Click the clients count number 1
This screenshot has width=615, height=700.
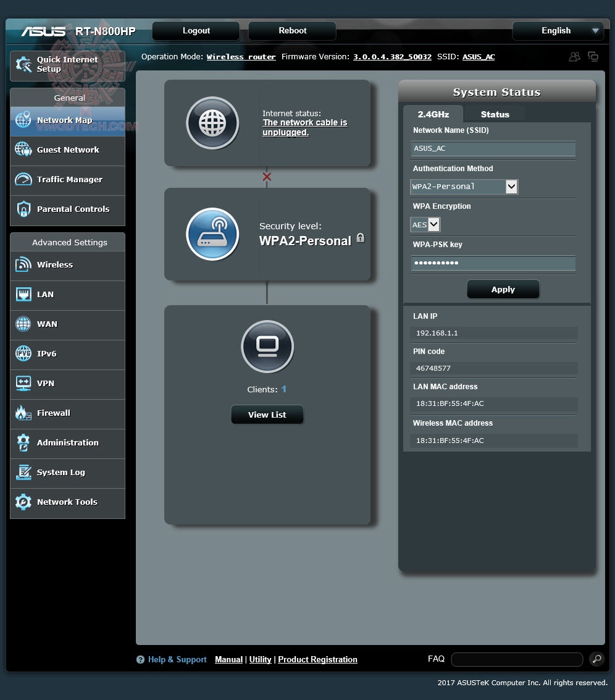tap(283, 389)
